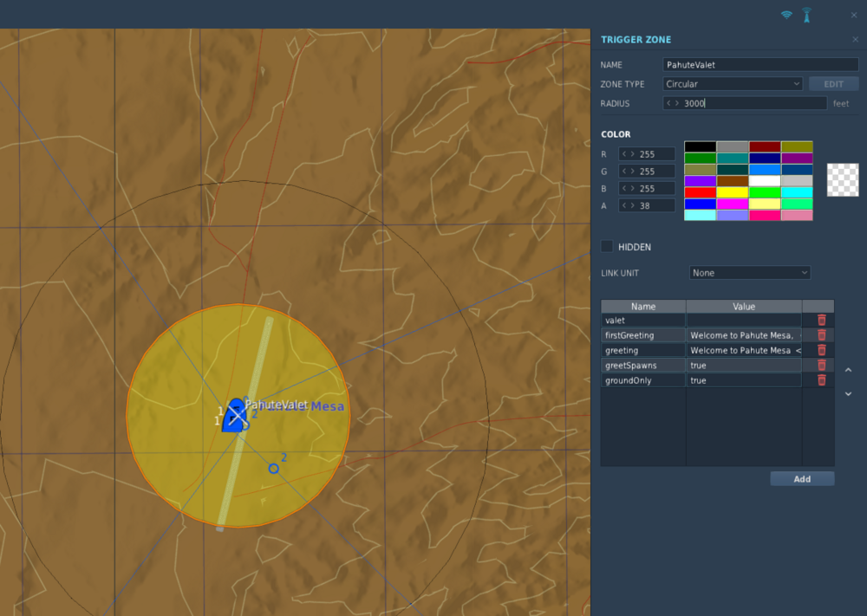Viewport: 867px width, 616px height.
Task: Select the Name column header in properties table
Action: tap(643, 306)
